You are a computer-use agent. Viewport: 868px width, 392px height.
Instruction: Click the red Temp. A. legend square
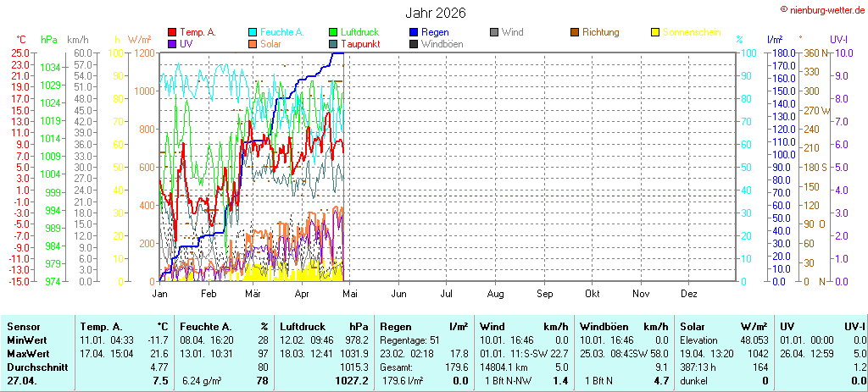tap(172, 32)
